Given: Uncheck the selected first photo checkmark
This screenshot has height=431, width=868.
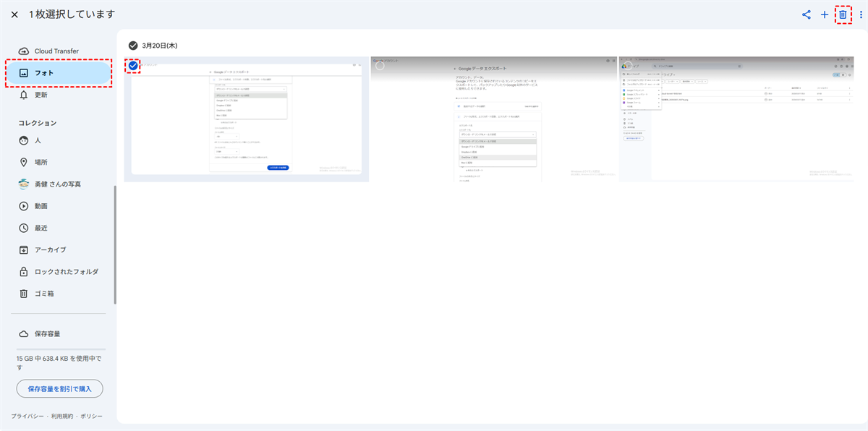Looking at the screenshot, I should 133,66.
